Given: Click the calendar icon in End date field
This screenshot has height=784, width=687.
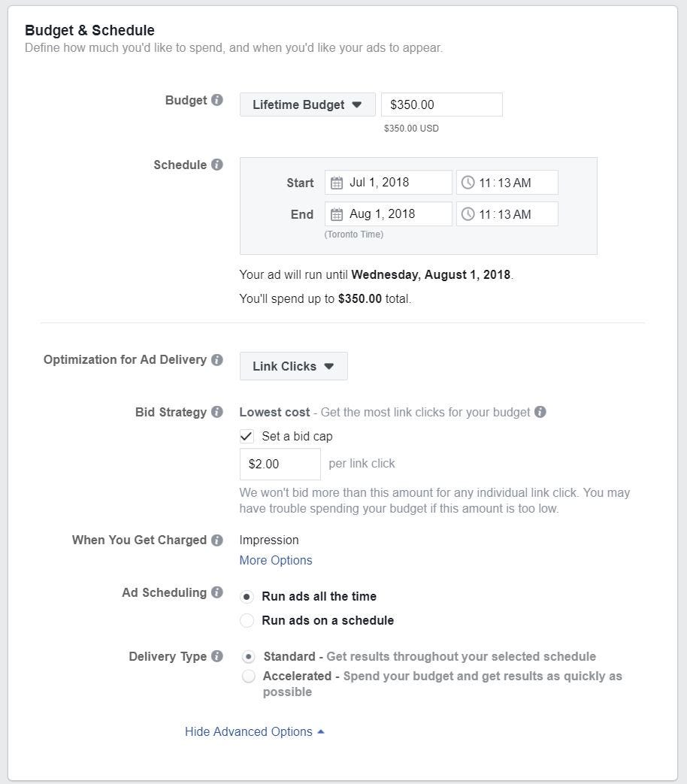Looking at the screenshot, I should coord(337,214).
